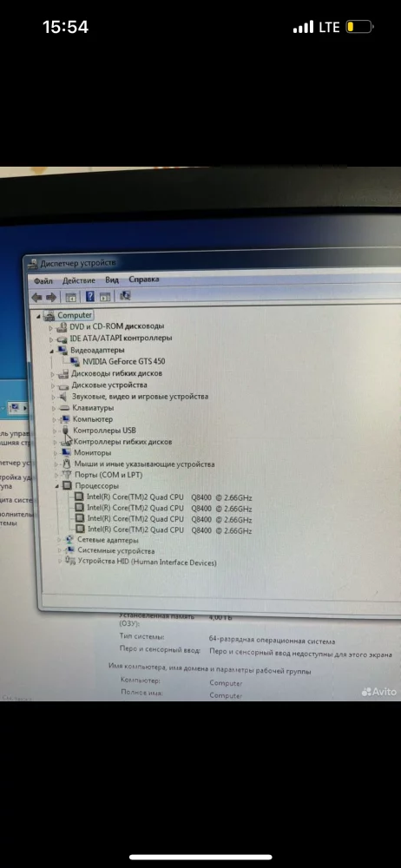This screenshot has width=401, height=868.
Task: Collapse the Процессоры category
Action: tap(56, 485)
